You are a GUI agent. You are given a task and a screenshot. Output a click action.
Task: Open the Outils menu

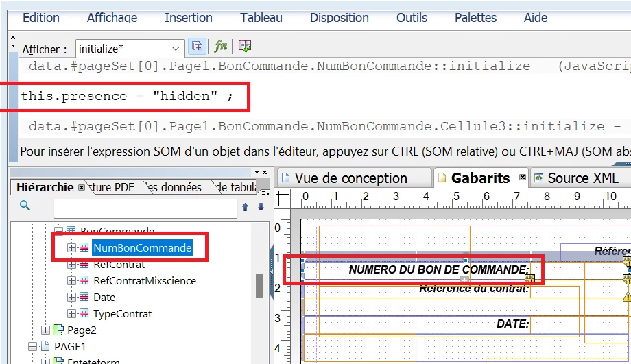click(412, 18)
